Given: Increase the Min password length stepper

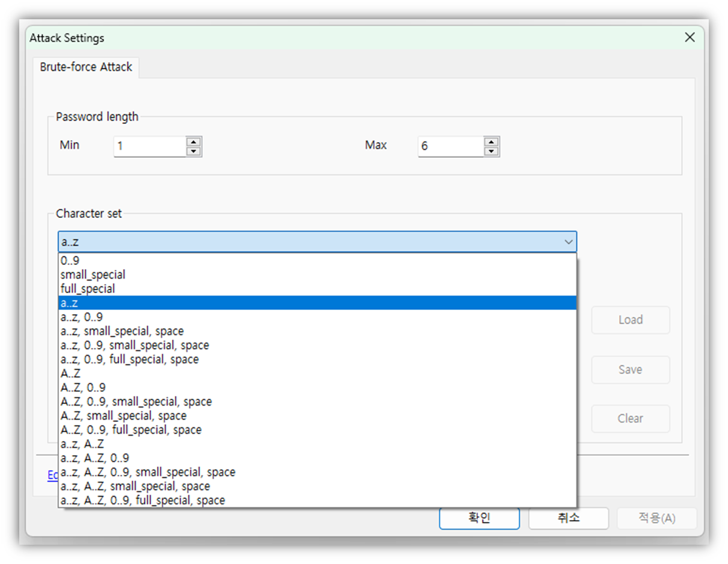Looking at the screenshot, I should click(x=193, y=142).
